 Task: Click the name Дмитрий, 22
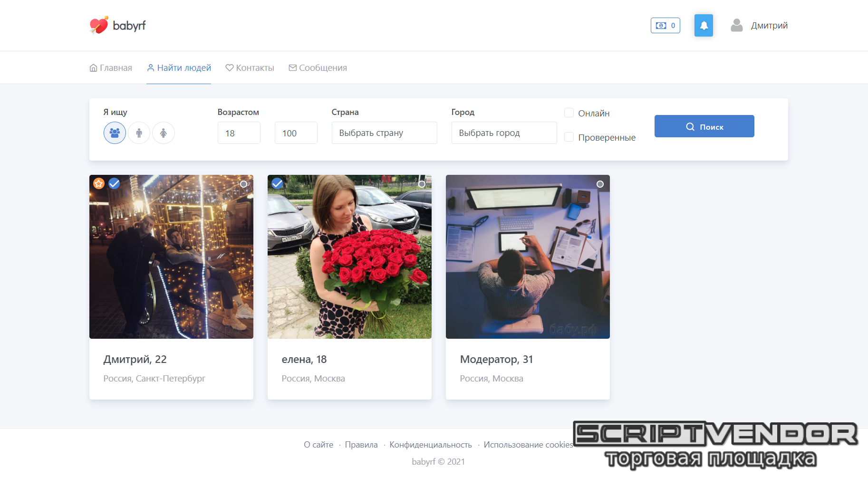click(x=135, y=360)
